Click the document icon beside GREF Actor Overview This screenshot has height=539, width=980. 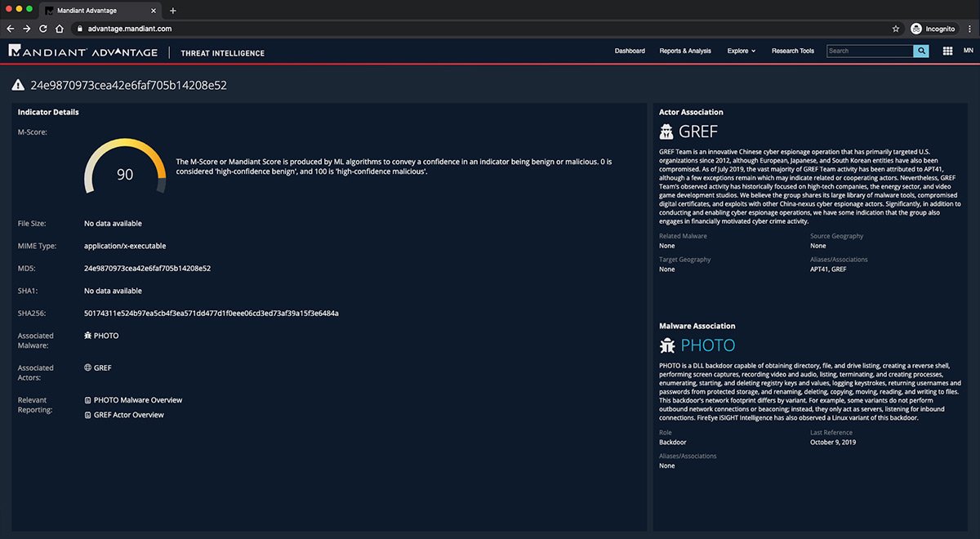(87, 414)
